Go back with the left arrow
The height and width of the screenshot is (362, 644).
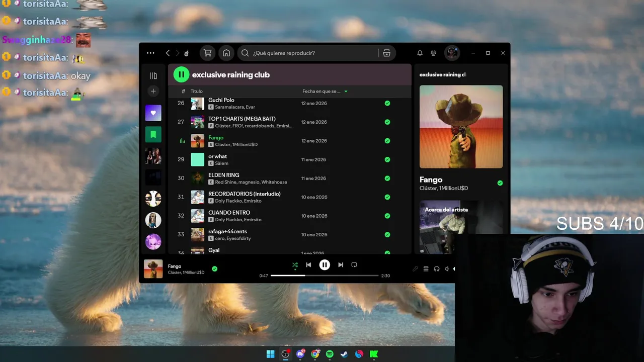(x=168, y=53)
